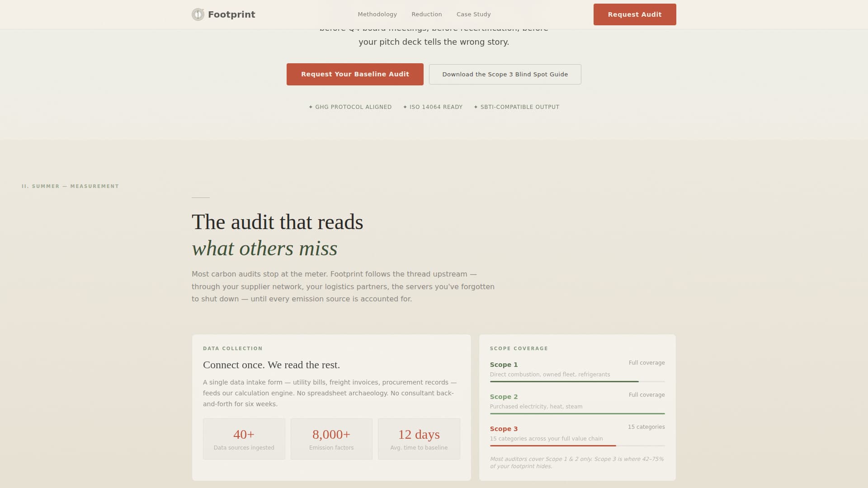Open the Case Study page
Image resolution: width=868 pixels, height=488 pixels.
[x=473, y=14]
